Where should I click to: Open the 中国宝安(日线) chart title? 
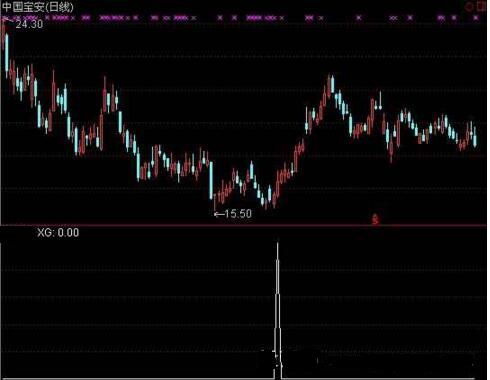[x=38, y=7]
